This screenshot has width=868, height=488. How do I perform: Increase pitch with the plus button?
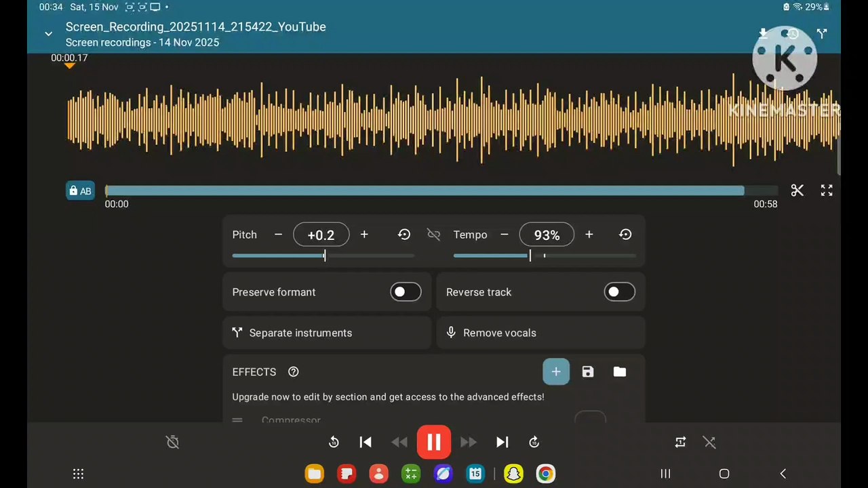point(364,235)
